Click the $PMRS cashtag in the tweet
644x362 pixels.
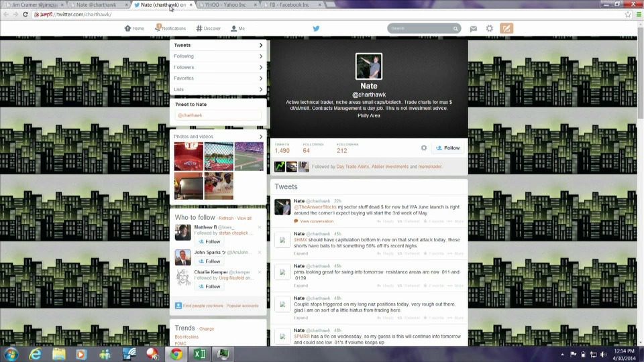[x=301, y=336]
